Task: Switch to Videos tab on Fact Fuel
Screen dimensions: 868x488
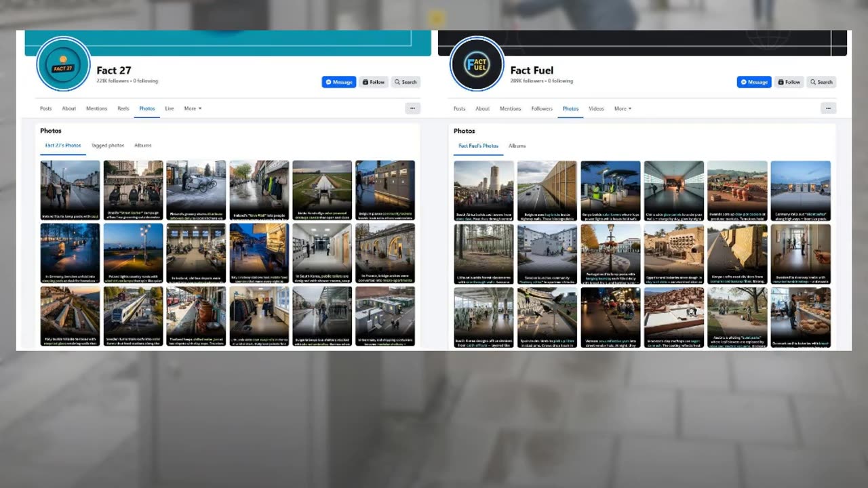Action: 596,108
